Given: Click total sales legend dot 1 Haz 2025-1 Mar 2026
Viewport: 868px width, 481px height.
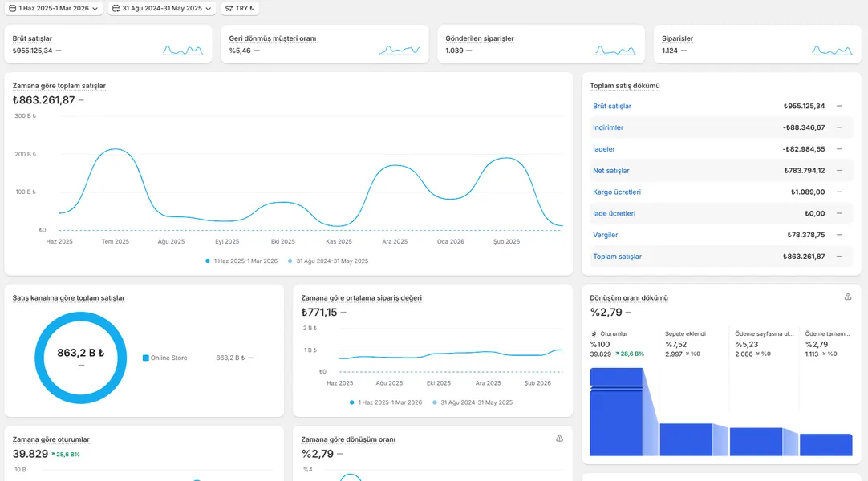Looking at the screenshot, I should (208, 261).
